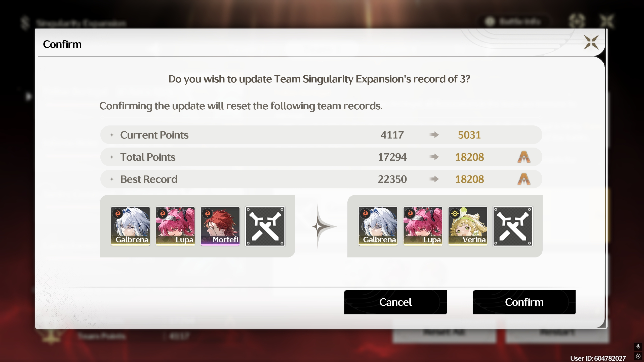Click the A rank icon in Best Record row
The image size is (644, 362).
[x=524, y=179]
